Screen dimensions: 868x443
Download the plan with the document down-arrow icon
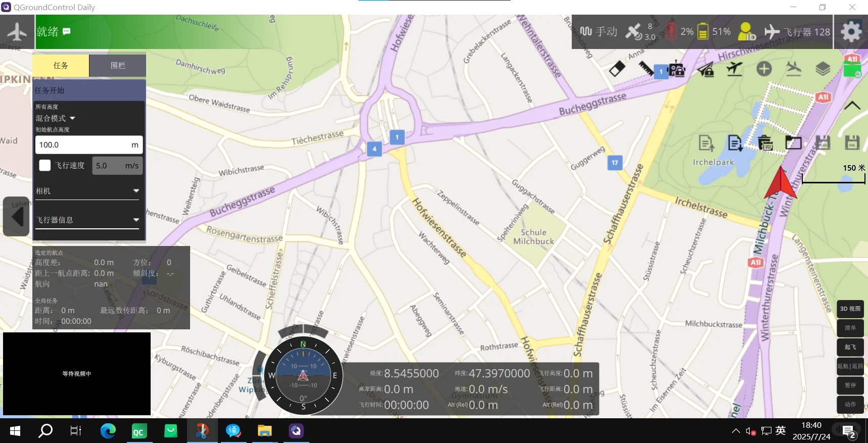[735, 143]
